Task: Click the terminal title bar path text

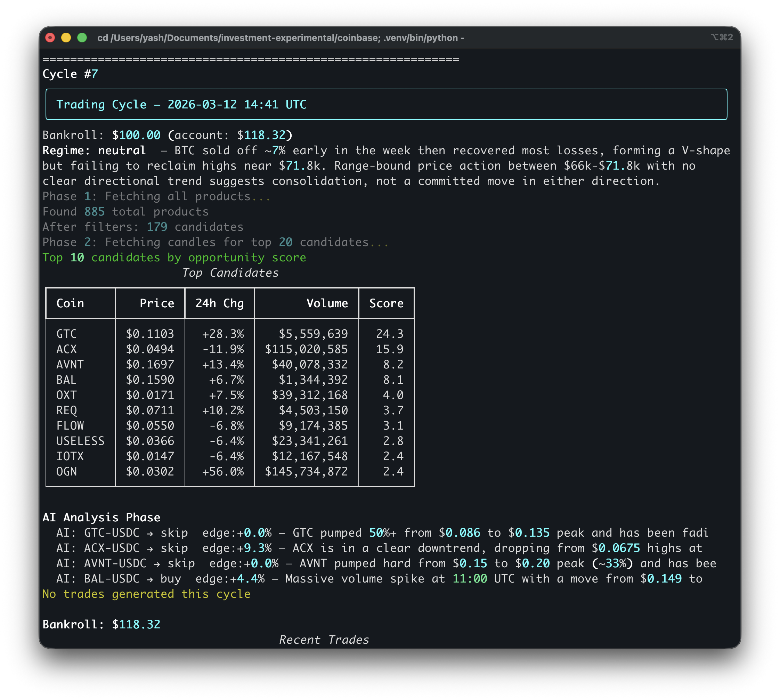Action: click(x=281, y=38)
